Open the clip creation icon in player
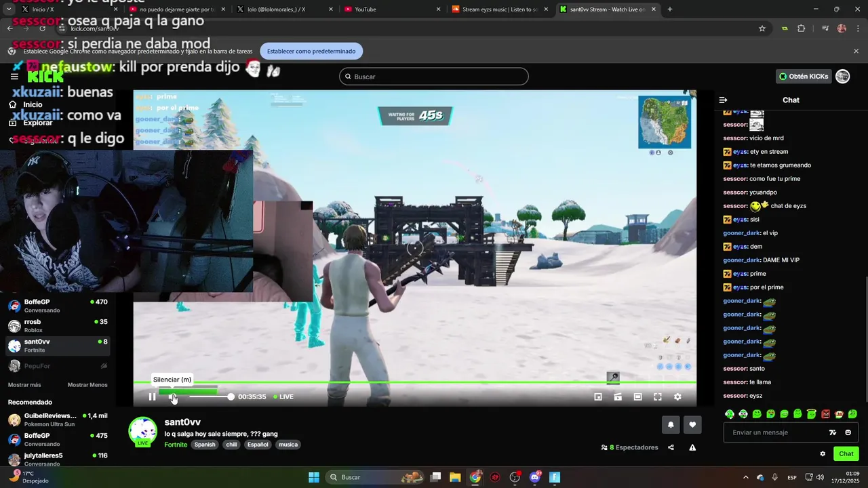 [x=618, y=397]
